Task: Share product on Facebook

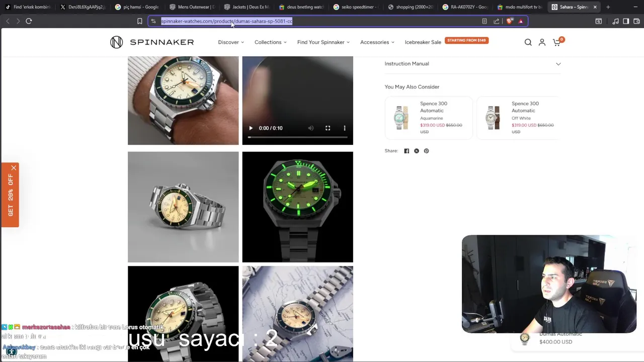Action: click(x=407, y=151)
